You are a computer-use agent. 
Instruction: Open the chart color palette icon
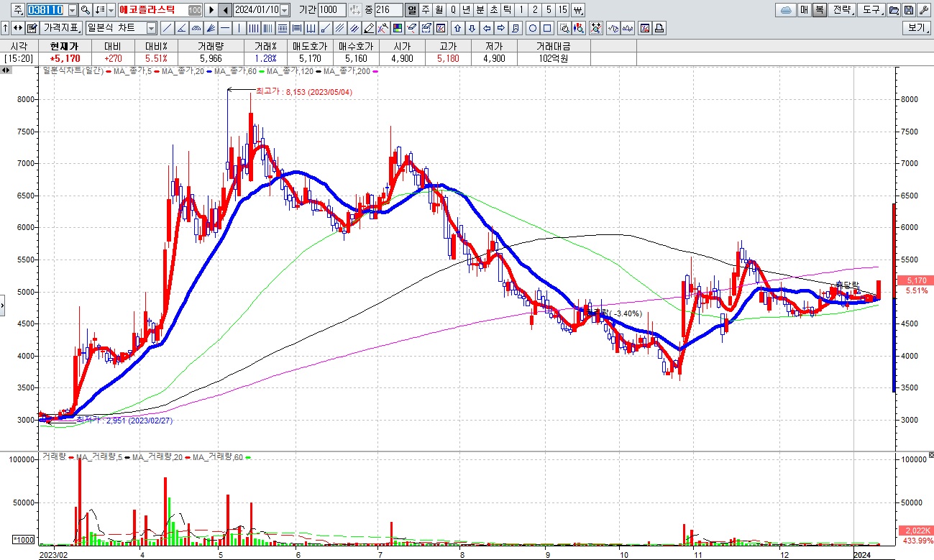[397, 28]
